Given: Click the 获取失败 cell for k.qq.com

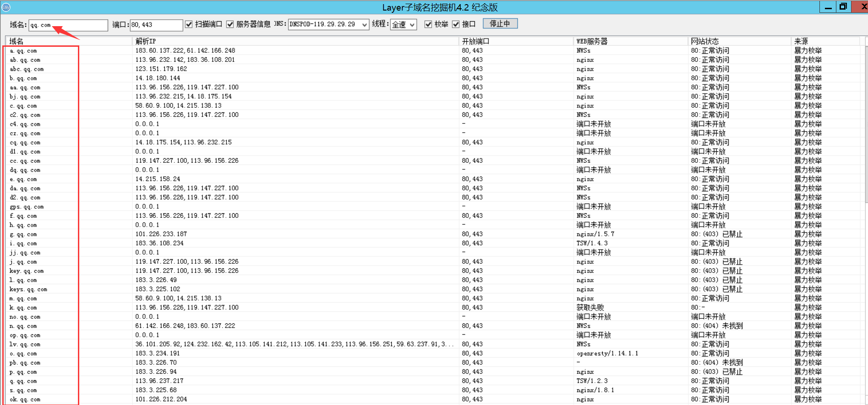Looking at the screenshot, I should [590, 307].
